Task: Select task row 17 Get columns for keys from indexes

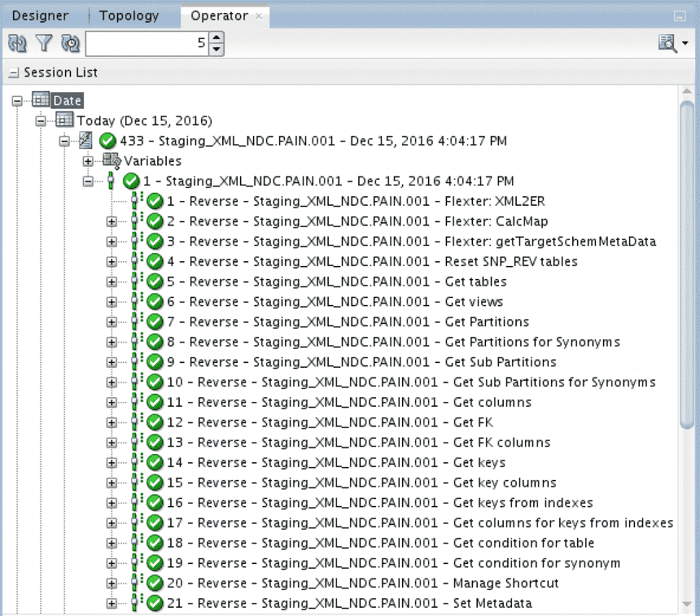Action: (x=420, y=523)
